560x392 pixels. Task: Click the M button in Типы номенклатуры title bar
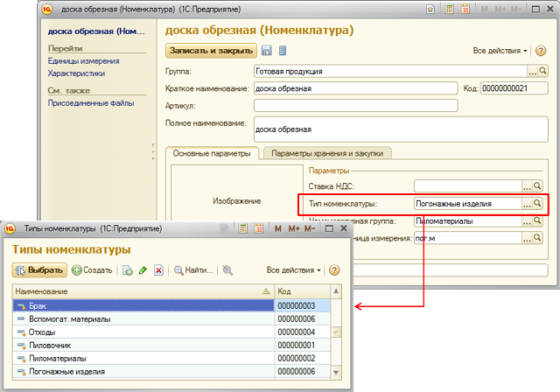[x=278, y=228]
